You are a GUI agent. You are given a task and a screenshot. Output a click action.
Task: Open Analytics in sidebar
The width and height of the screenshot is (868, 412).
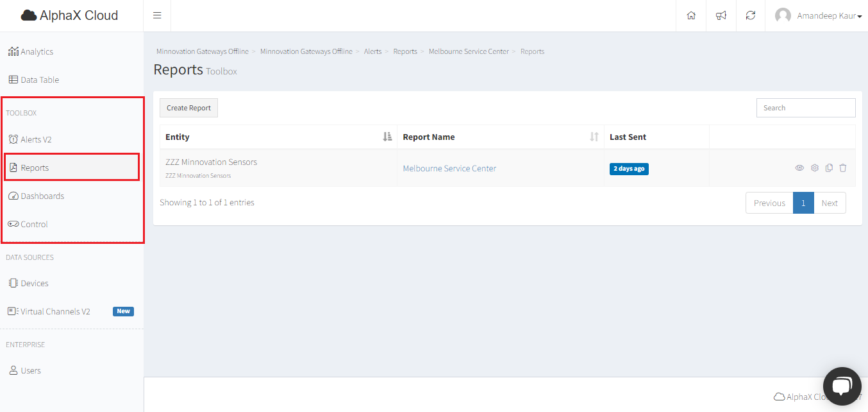pos(37,52)
